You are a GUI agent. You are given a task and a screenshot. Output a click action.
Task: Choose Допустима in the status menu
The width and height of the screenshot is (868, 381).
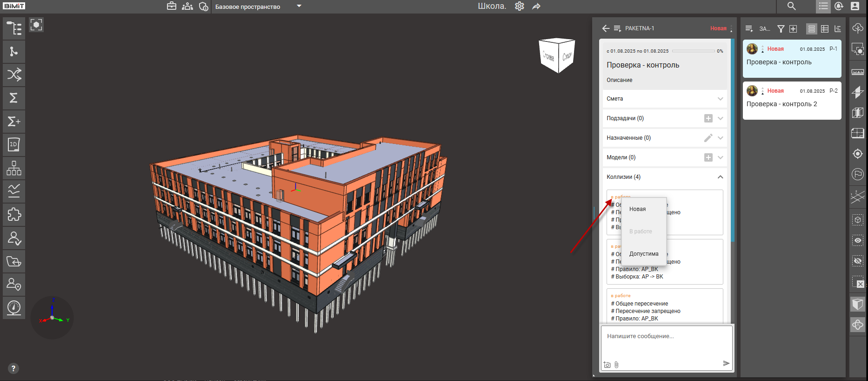coord(644,254)
